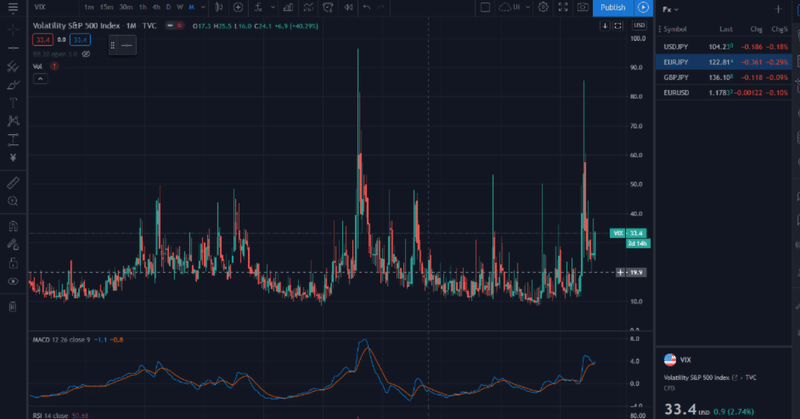Select the M monthly timeframe
Screen dimensions: 800x419
[x=191, y=7]
